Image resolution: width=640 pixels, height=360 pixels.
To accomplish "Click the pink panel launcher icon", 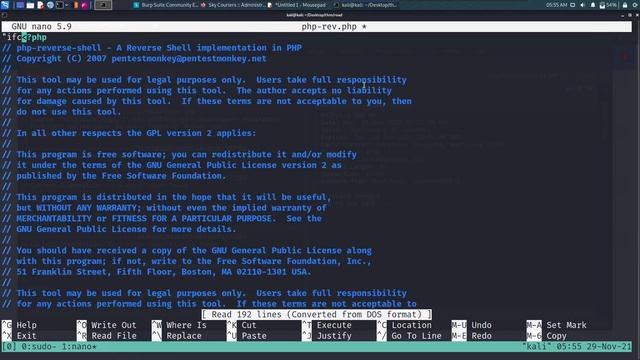I will pos(84,5).
